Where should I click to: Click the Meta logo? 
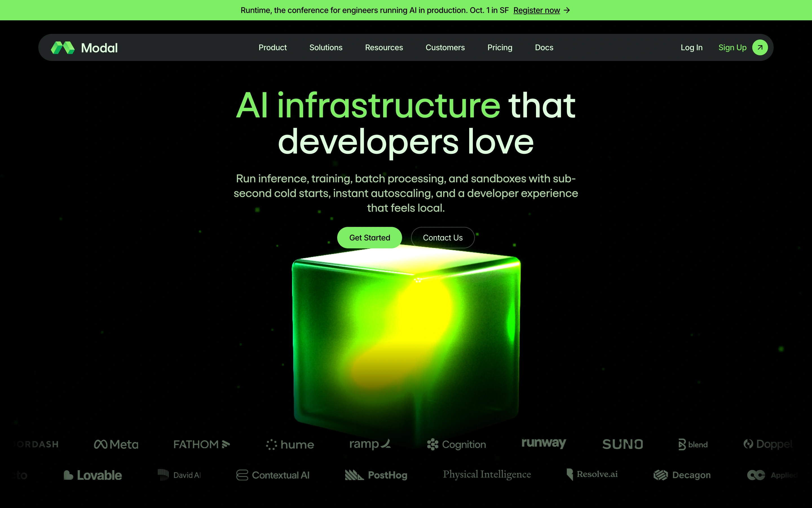click(116, 444)
